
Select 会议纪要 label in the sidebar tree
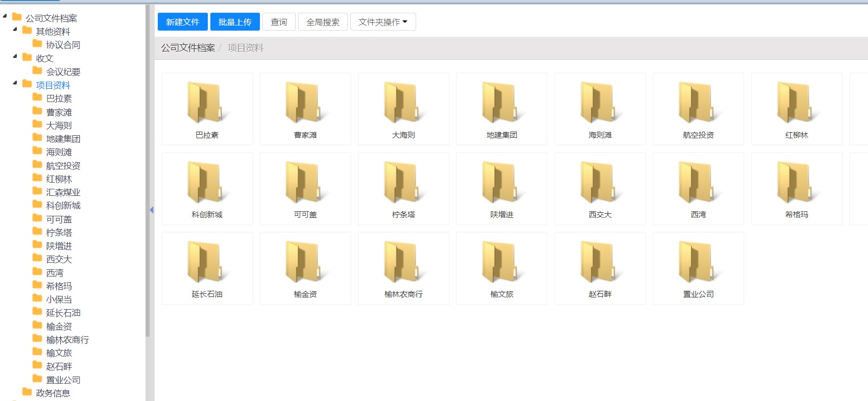[x=63, y=72]
